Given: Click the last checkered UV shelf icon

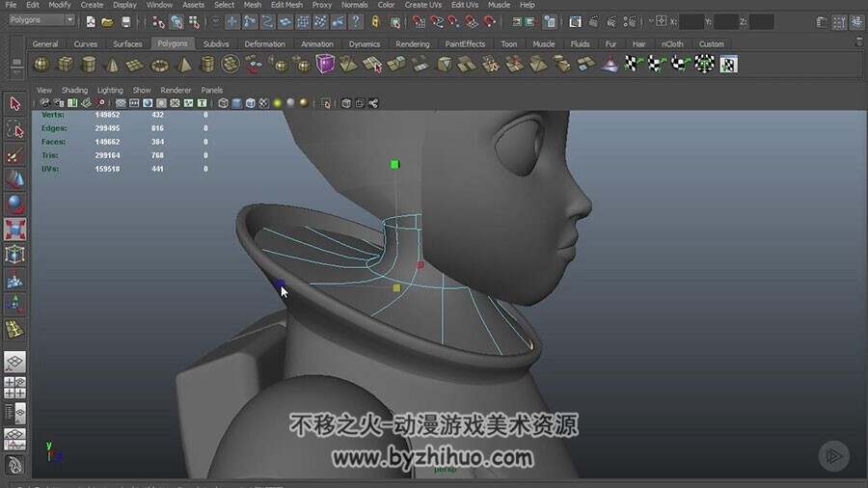Looking at the screenshot, I should point(728,65).
